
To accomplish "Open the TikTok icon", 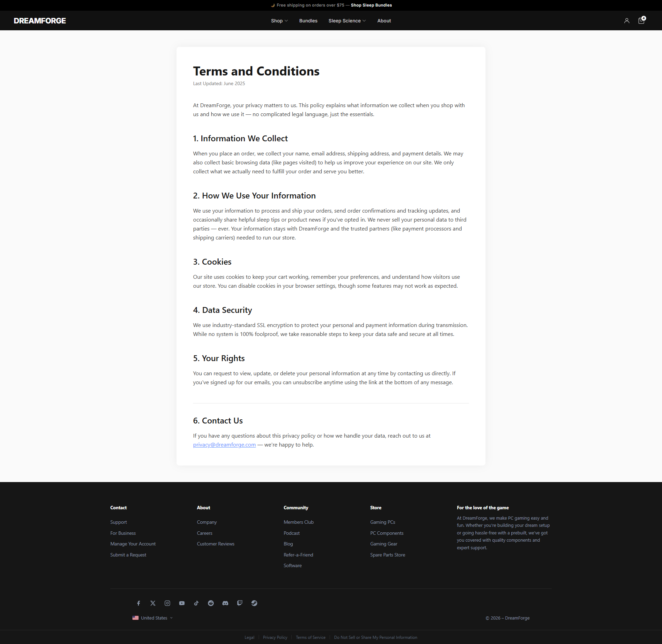I will point(196,603).
